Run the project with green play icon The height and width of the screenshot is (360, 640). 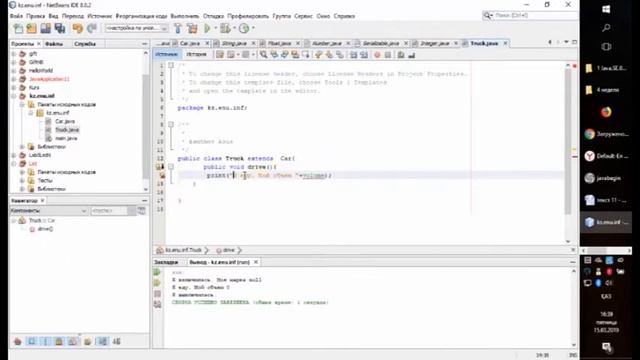(x=207, y=28)
